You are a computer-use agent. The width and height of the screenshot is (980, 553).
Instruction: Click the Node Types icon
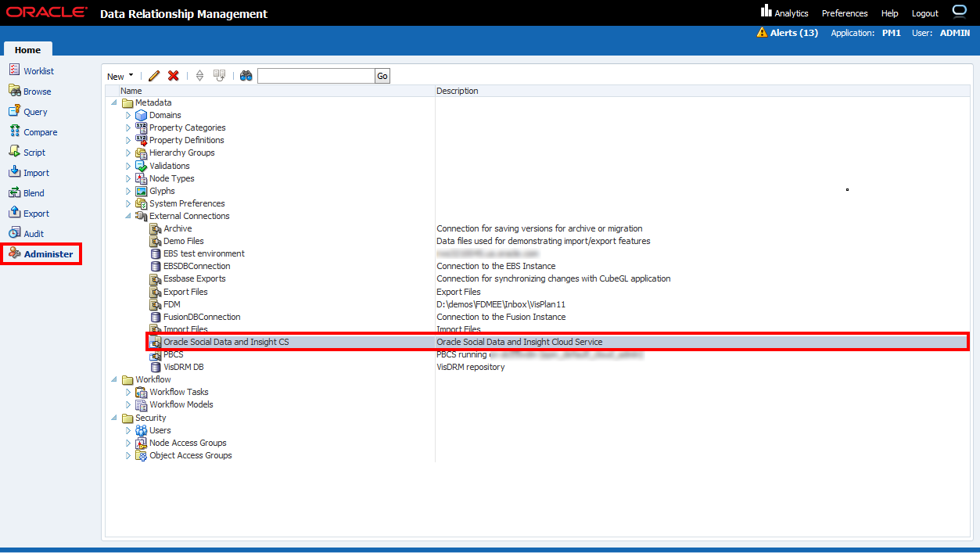click(142, 178)
